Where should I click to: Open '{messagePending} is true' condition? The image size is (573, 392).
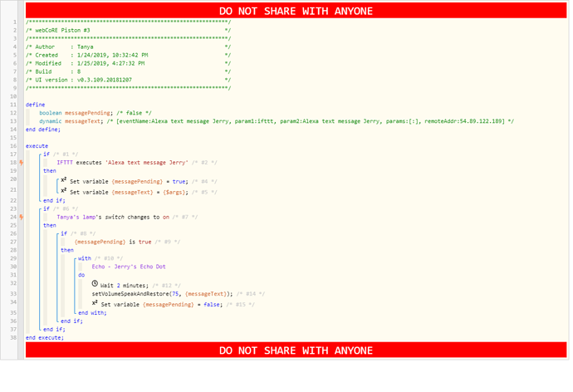point(113,242)
